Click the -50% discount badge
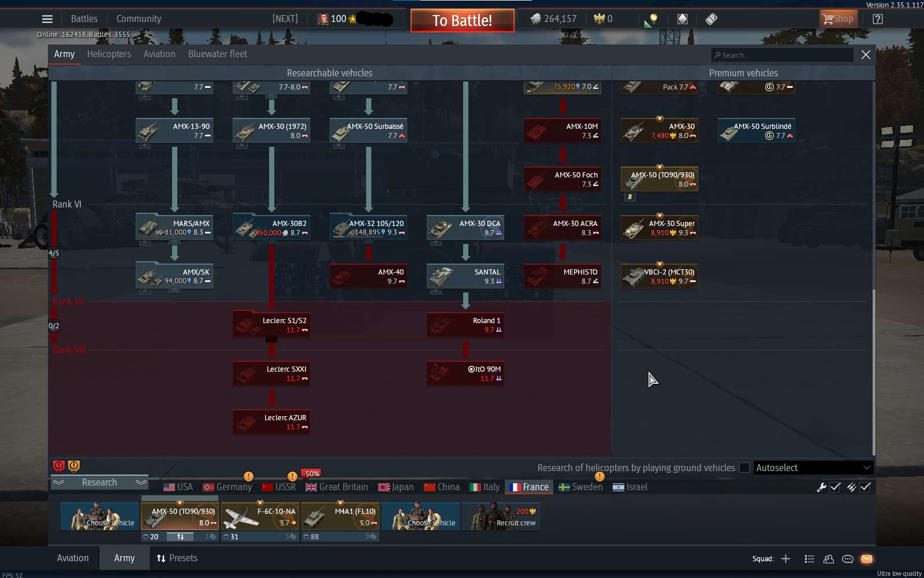 (311, 473)
